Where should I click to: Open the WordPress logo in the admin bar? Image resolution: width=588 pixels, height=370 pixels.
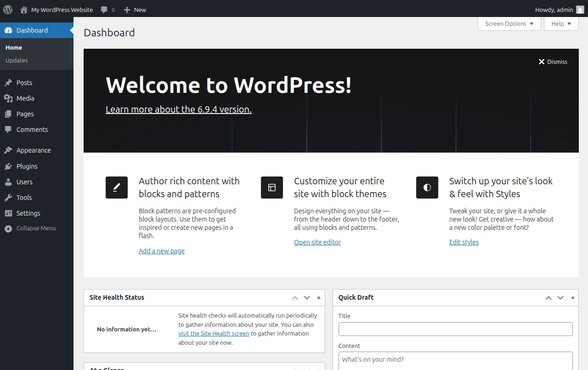[x=7, y=9]
